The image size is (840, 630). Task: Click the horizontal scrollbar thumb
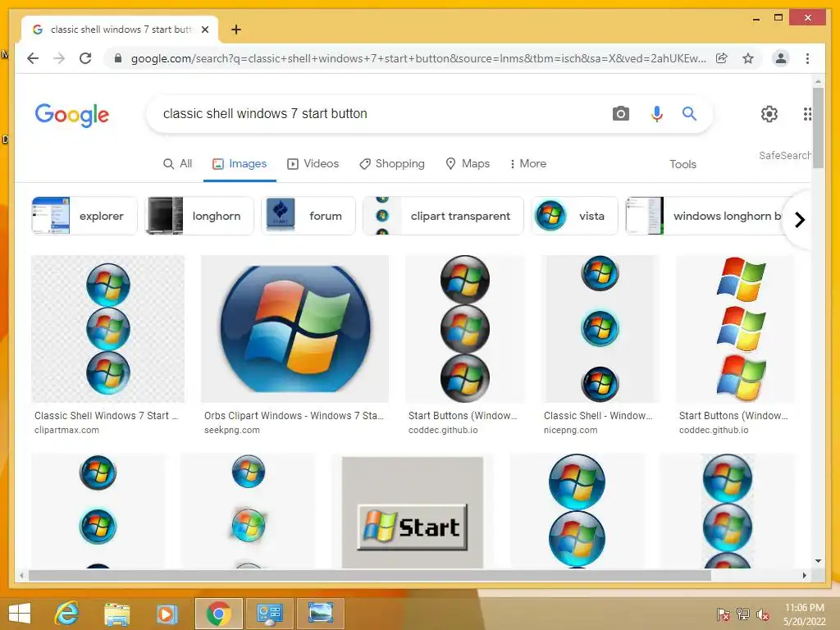pyautogui.click(x=370, y=575)
